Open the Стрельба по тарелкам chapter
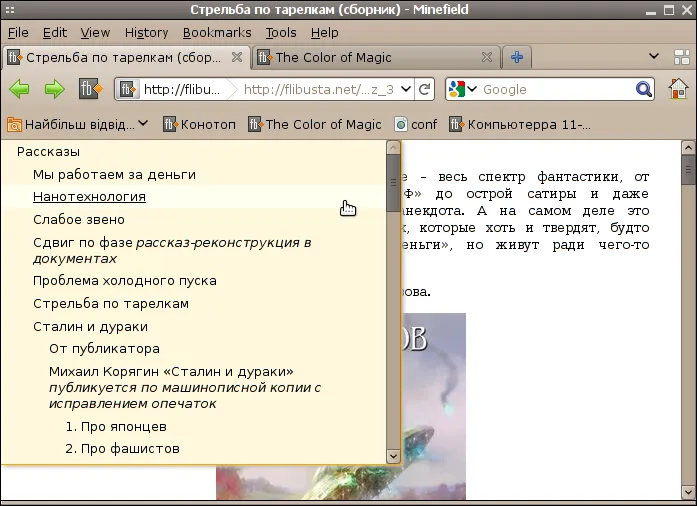This screenshot has width=697, height=506. (111, 304)
